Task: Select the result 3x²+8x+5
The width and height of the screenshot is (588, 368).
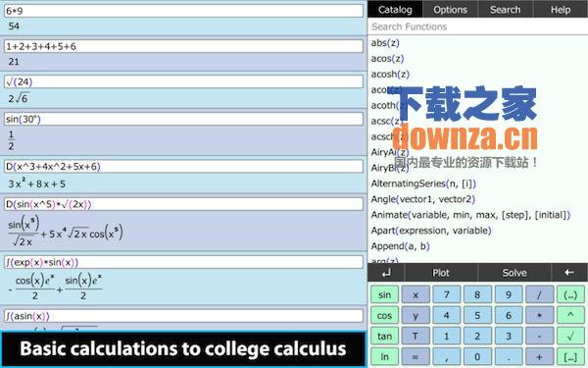Action: click(x=37, y=184)
